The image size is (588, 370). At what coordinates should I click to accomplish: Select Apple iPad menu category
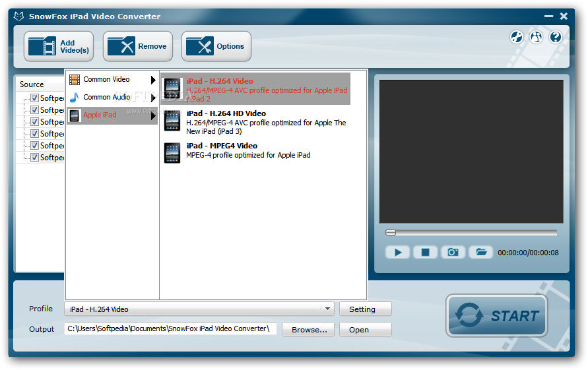112,115
